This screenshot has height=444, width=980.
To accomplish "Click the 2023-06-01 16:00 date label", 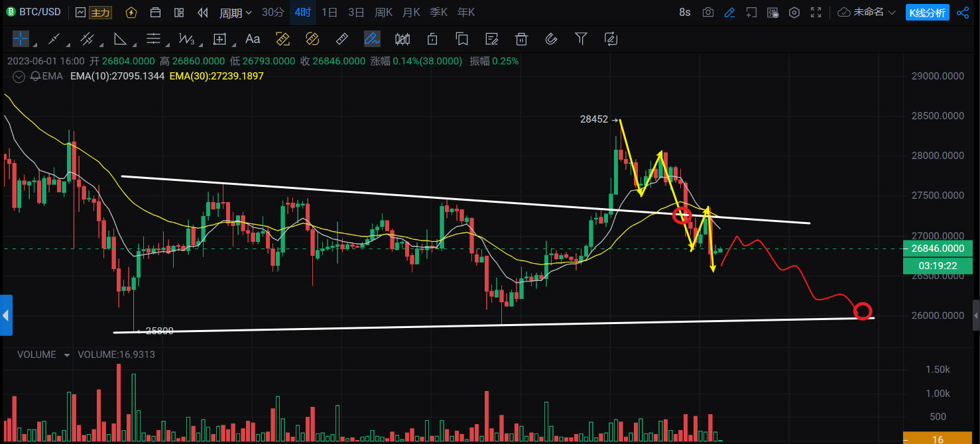I will [46, 61].
